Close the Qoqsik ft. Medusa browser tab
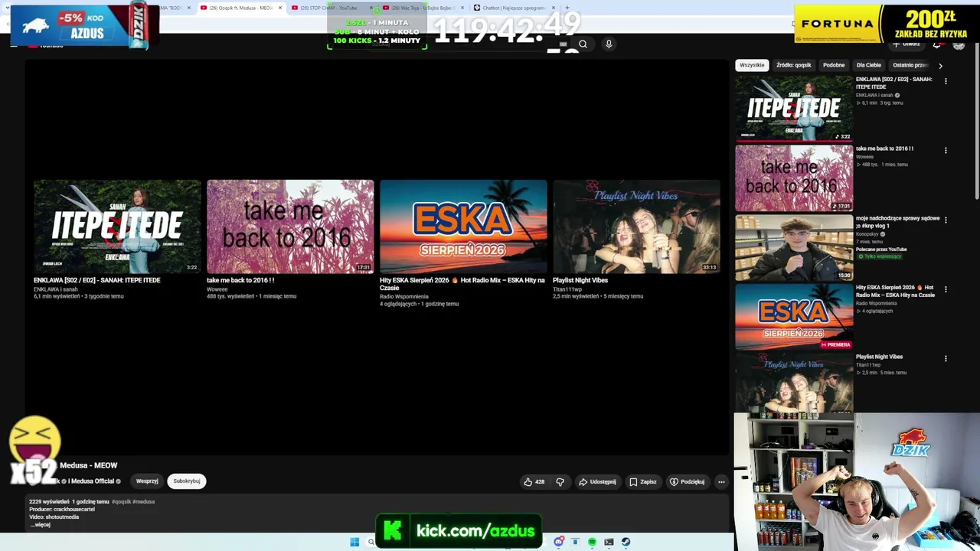Screen dimensions: 980x551 coord(280,8)
